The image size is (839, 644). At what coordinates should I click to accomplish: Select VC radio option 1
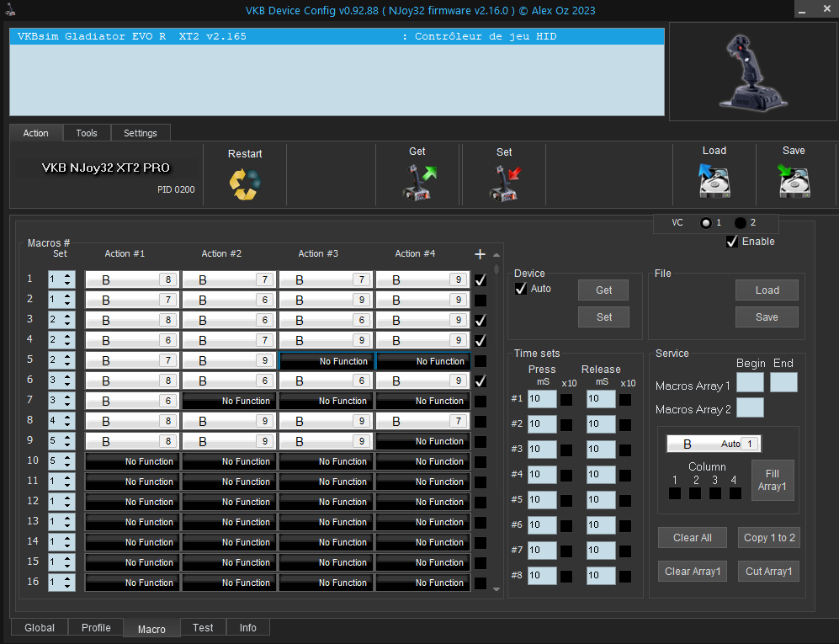pos(706,223)
